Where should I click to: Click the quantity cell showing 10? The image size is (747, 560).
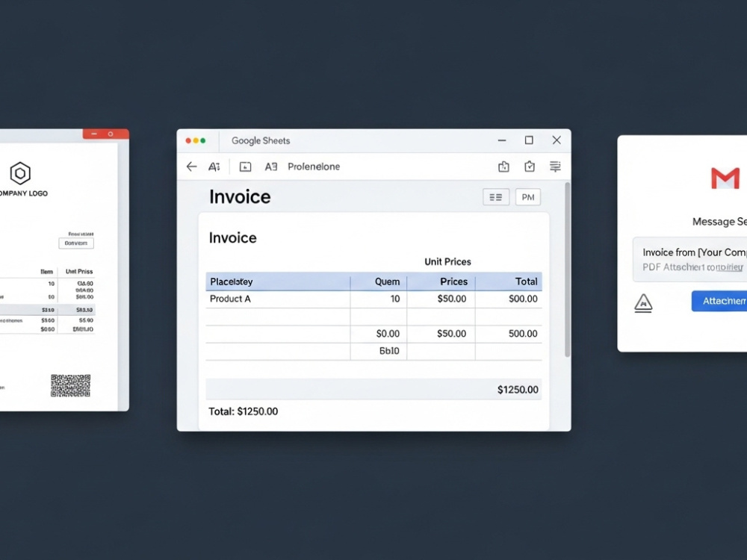coord(379,299)
